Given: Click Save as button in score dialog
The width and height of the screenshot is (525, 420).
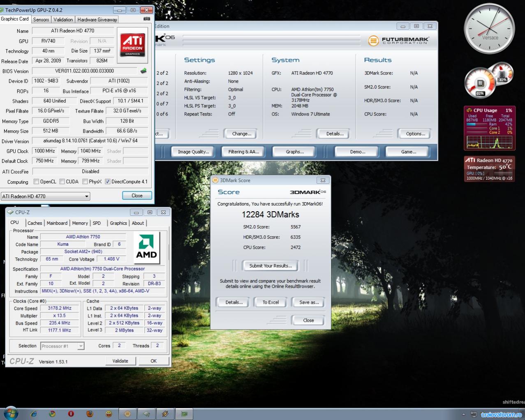Looking at the screenshot, I should pos(309,302).
